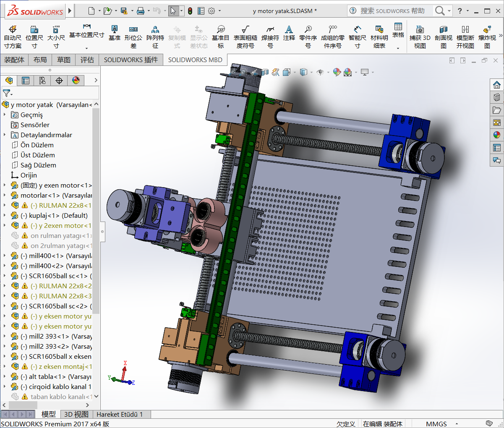Select the Weld Symbol (焊接符号) tool
The width and height of the screenshot is (504, 428).
click(270, 37)
